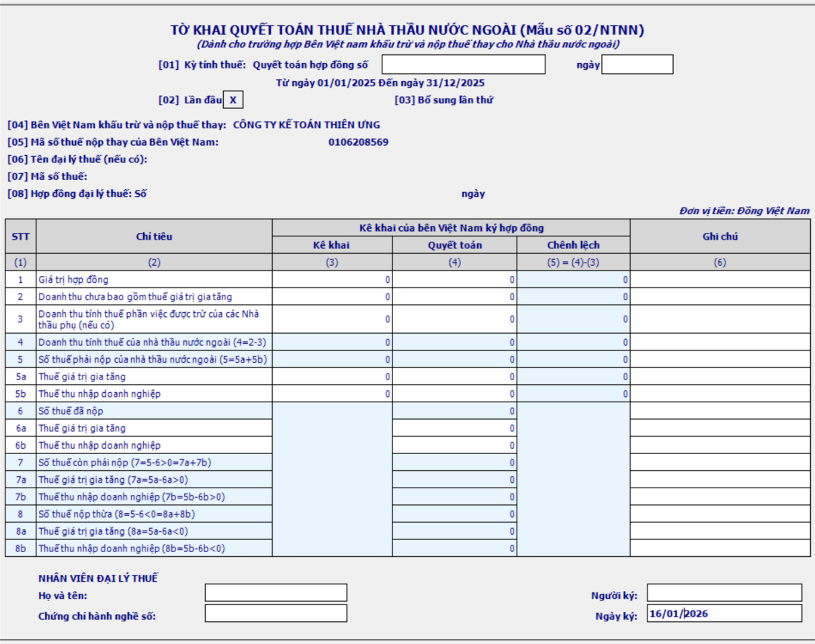The image size is (815, 644).
Task: Click Kê khai cell for row 5a Thuế GTGT
Action: (332, 377)
